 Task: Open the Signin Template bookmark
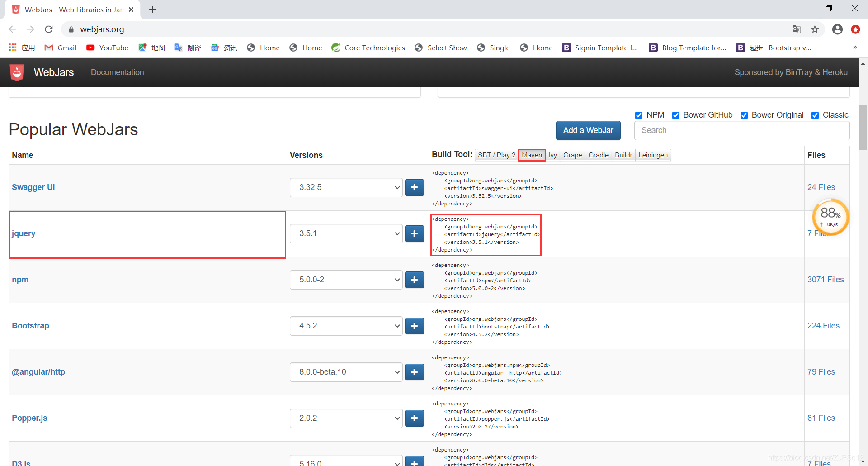(x=600, y=48)
